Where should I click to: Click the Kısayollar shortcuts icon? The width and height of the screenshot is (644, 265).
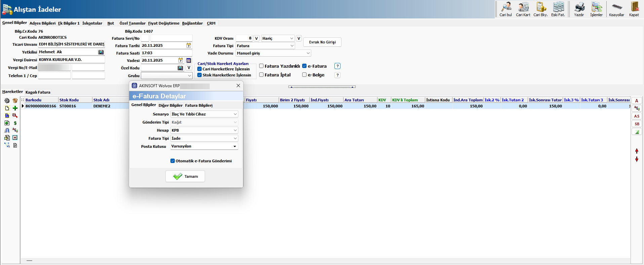tap(616, 7)
